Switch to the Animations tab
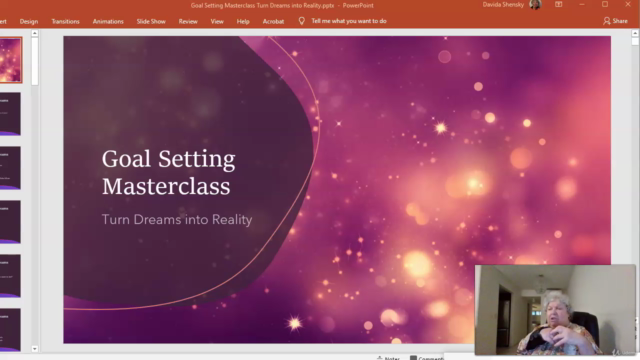 108,21
